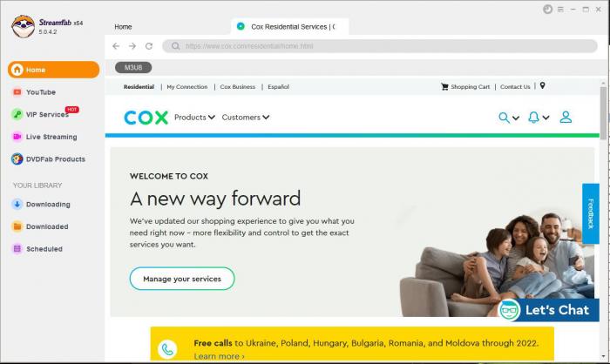Open the location pin icon

click(542, 85)
